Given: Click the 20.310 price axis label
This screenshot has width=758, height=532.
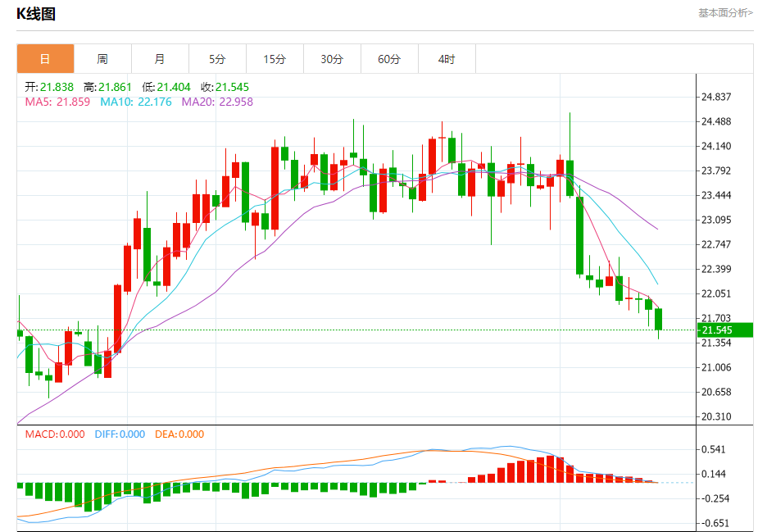Looking at the screenshot, I should (x=716, y=416).
